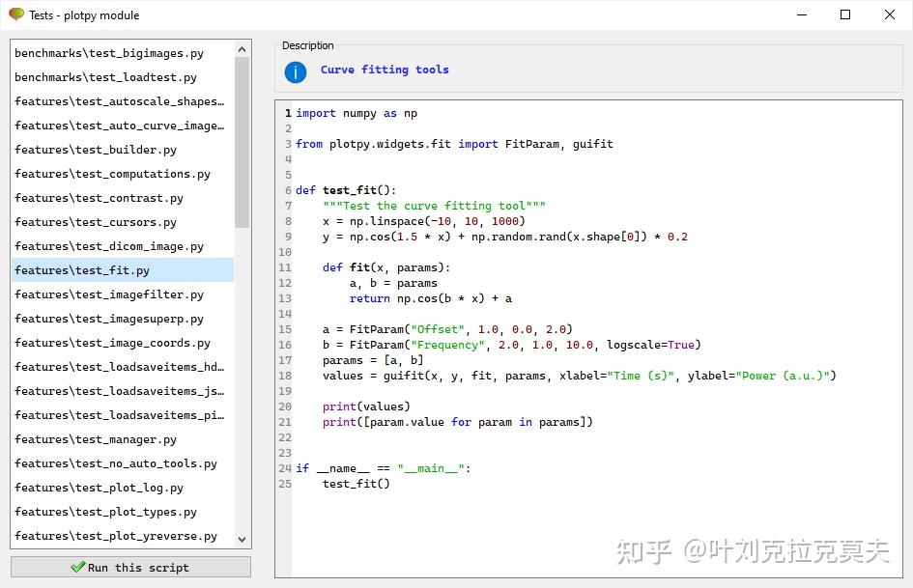This screenshot has width=913, height=588.
Task: Select highlighted features\test_fit.py entry
Action: click(123, 270)
